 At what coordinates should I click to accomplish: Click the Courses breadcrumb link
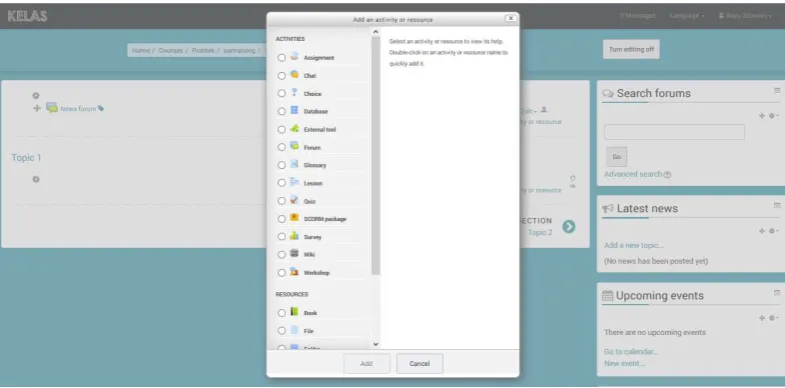pos(171,51)
